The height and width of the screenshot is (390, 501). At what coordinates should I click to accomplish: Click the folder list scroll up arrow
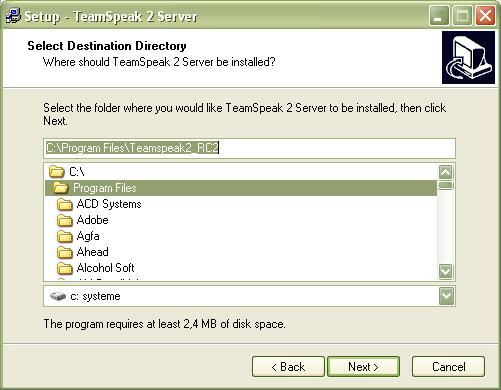click(446, 172)
